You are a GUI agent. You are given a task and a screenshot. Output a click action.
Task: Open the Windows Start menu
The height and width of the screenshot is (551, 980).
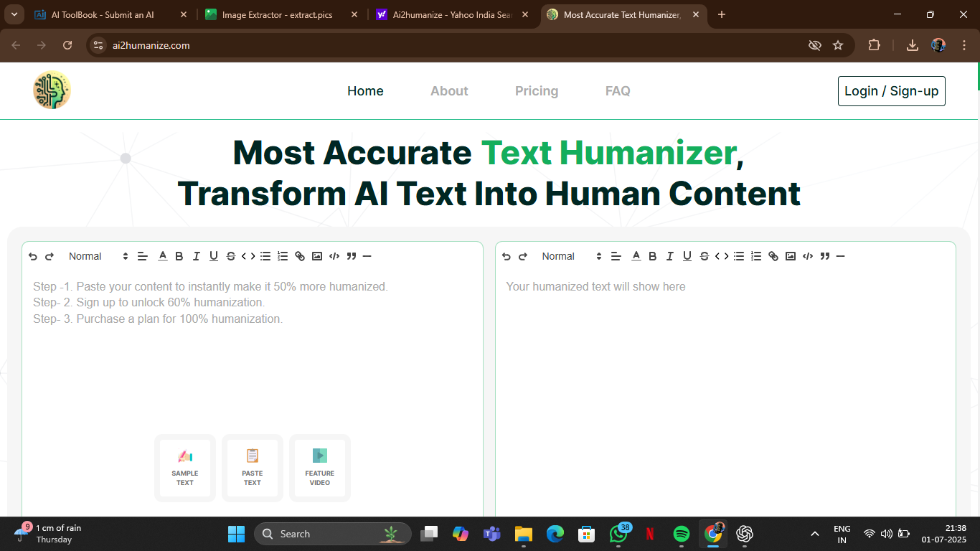(236, 534)
